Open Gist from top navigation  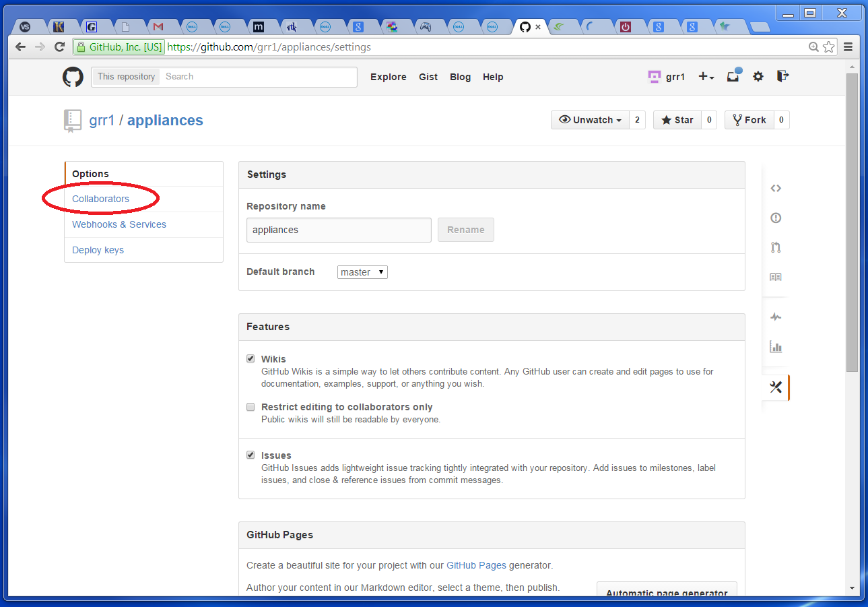pyautogui.click(x=428, y=77)
